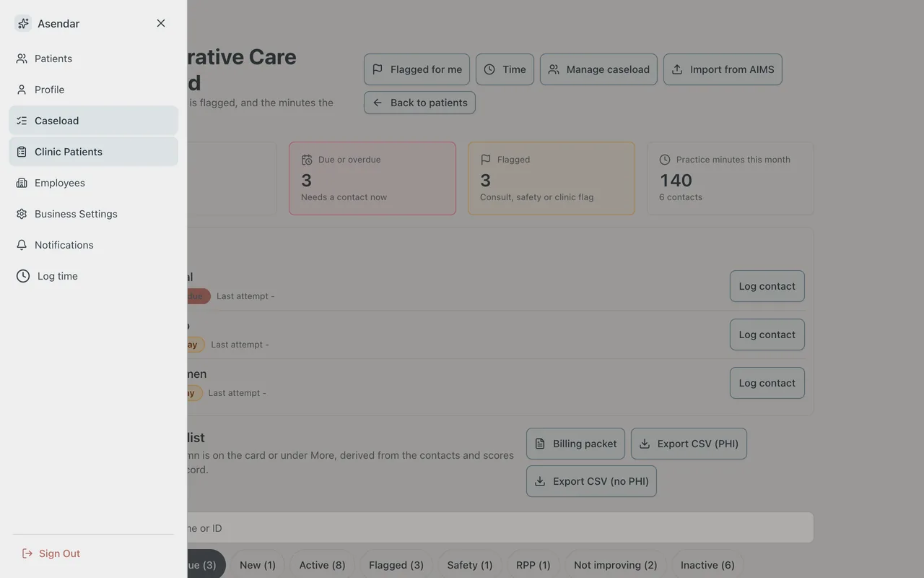Filter by the Flagged (3) tab
The image size is (924, 578).
pyautogui.click(x=396, y=565)
